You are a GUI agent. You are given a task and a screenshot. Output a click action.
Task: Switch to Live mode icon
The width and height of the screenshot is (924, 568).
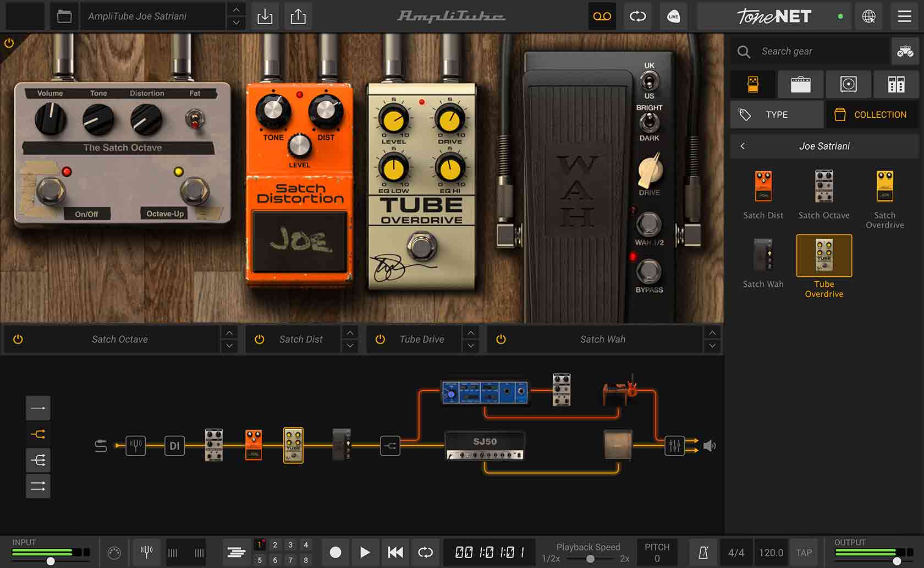pyautogui.click(x=673, y=16)
